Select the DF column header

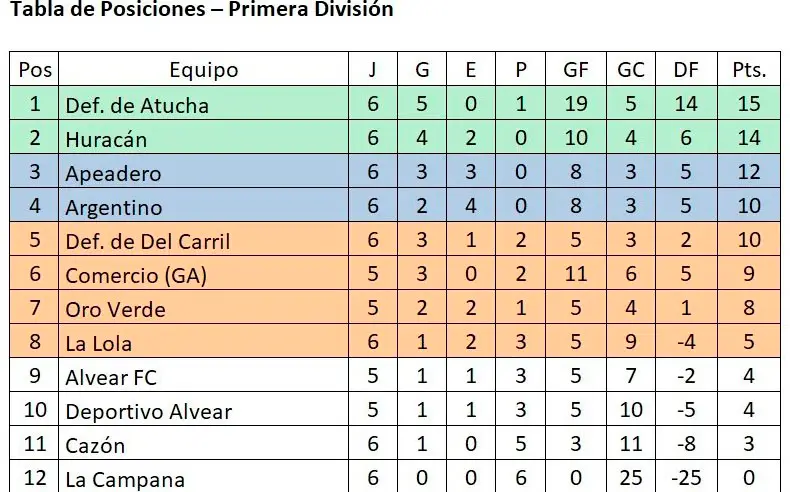(686, 70)
